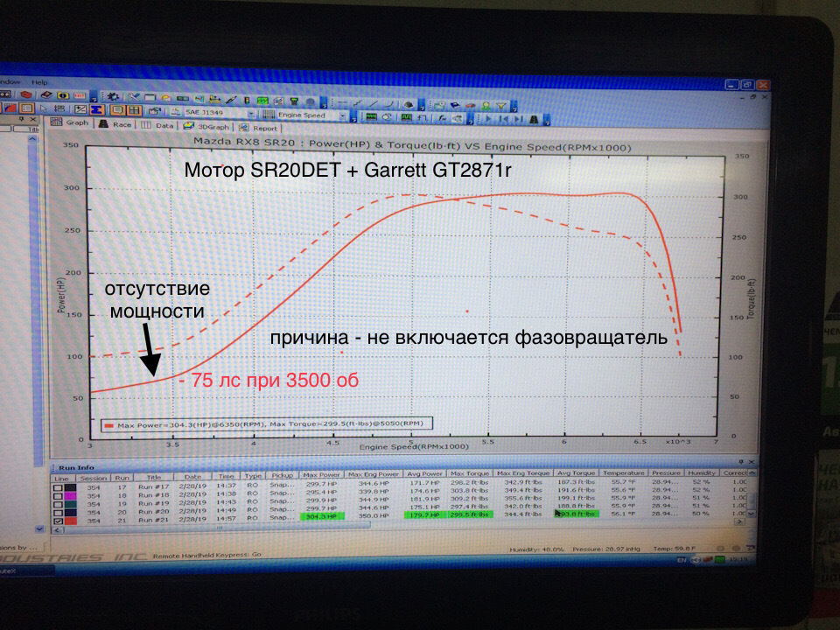Click the axis grid icon before Engine Speed
This screenshot has height=630, width=840.
pyautogui.click(x=269, y=114)
